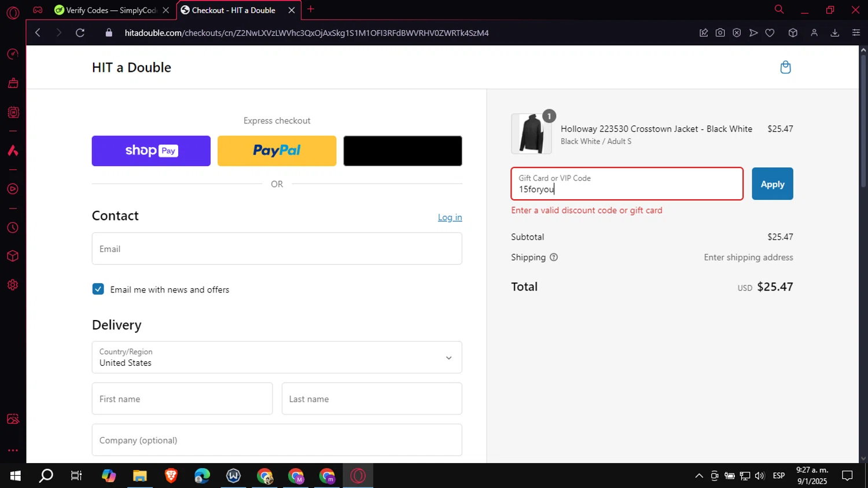Apply the VIP code
Viewport: 868px width, 488px height.
click(773, 184)
